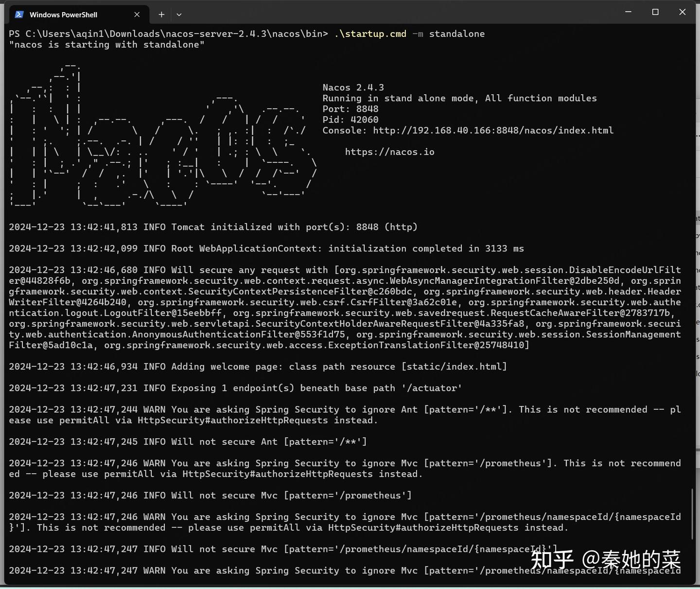Click the "Will not secure Ant" log line
This screenshot has width=700, height=589.
tap(188, 442)
